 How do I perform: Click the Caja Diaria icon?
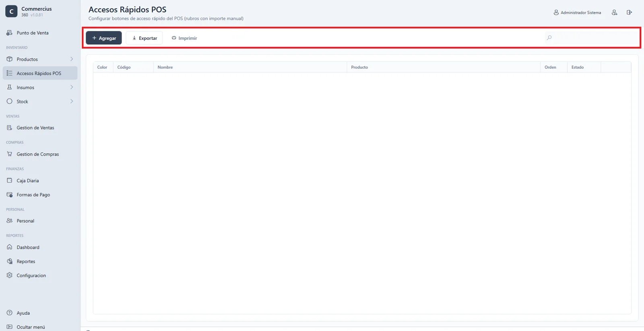pos(10,181)
